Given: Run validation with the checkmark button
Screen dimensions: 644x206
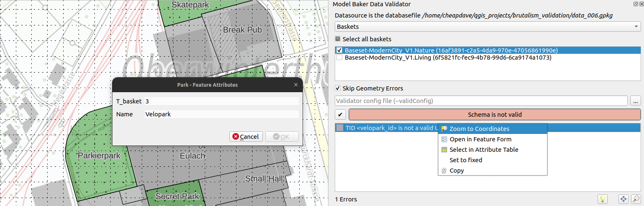Looking at the screenshot, I should coord(341,115).
